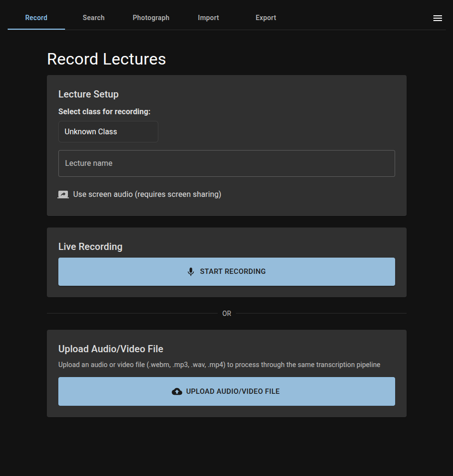Open the Photograph tab
The width and height of the screenshot is (453, 476).
(151, 18)
